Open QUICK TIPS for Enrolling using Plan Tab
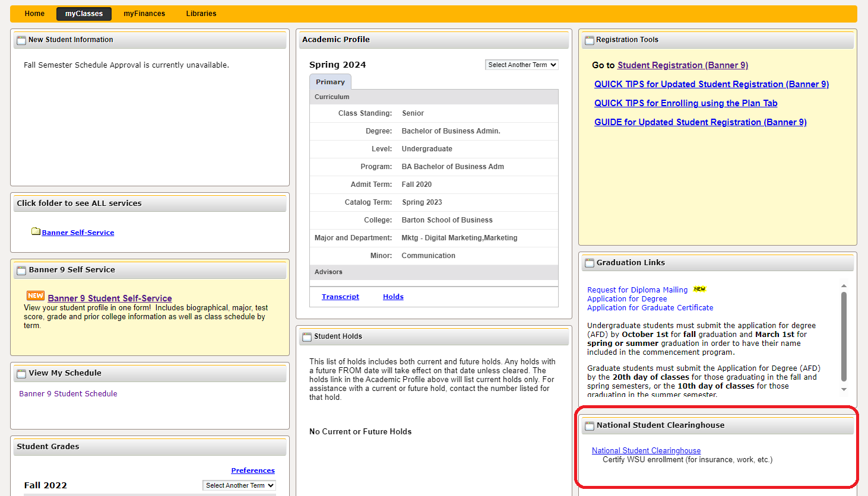 pos(686,103)
